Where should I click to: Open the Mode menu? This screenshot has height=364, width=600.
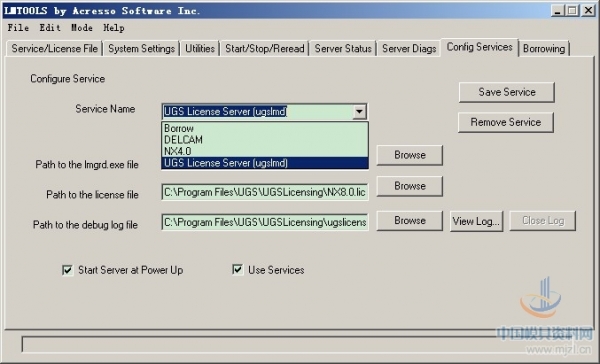tap(82, 28)
